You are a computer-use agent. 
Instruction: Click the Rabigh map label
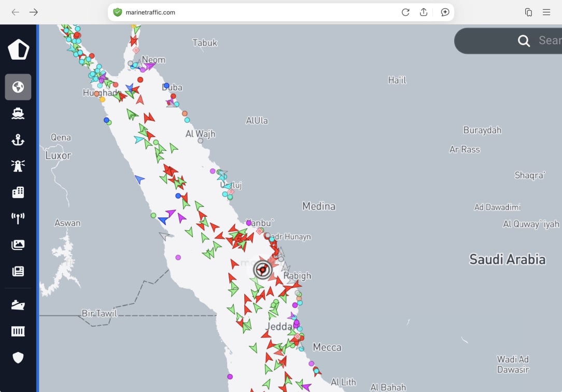(x=297, y=275)
